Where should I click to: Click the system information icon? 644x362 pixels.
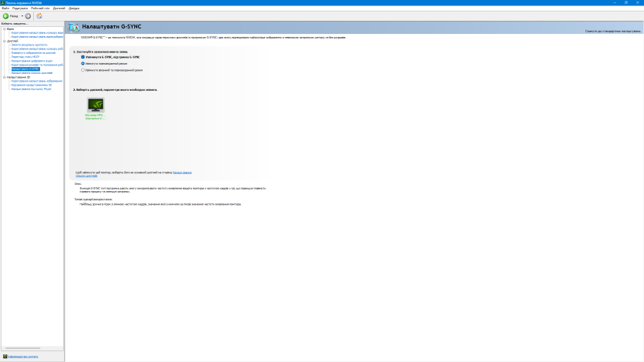tap(5, 357)
